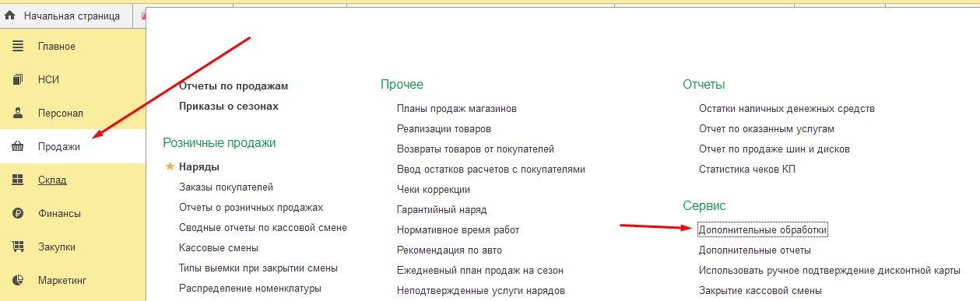The width and height of the screenshot is (980, 301).
Task: Click the Маркетинг pie chart icon
Action: click(18, 280)
